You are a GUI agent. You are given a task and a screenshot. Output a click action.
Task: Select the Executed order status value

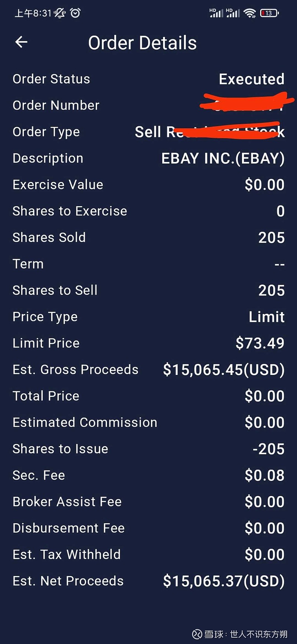pyautogui.click(x=251, y=79)
